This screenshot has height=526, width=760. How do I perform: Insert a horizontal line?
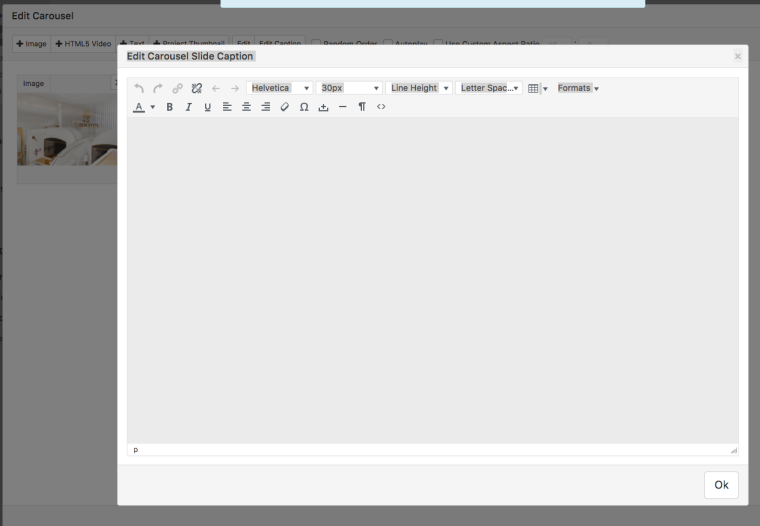point(342,107)
